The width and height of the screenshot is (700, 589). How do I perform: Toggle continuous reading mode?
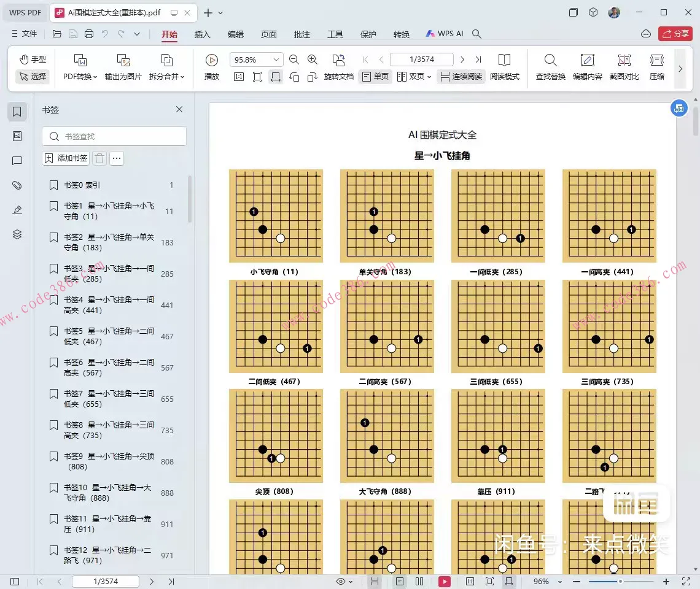click(x=461, y=77)
